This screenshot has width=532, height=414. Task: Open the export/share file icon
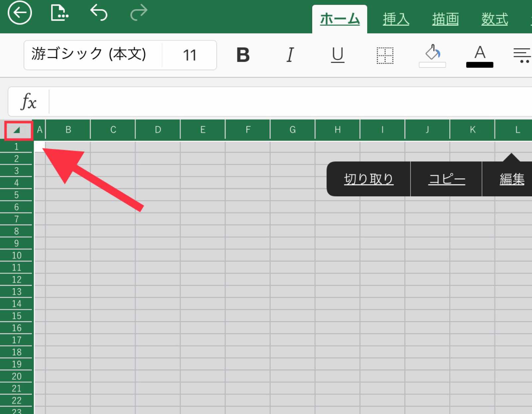[59, 13]
